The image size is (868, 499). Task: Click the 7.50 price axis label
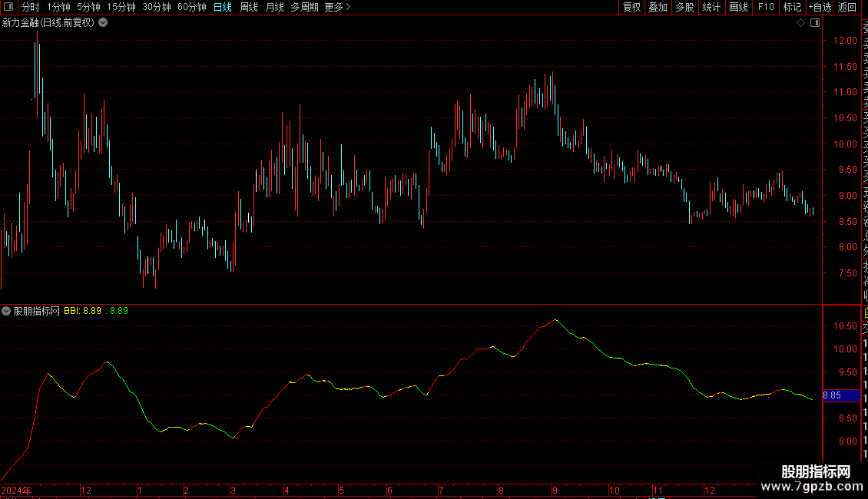pos(847,273)
